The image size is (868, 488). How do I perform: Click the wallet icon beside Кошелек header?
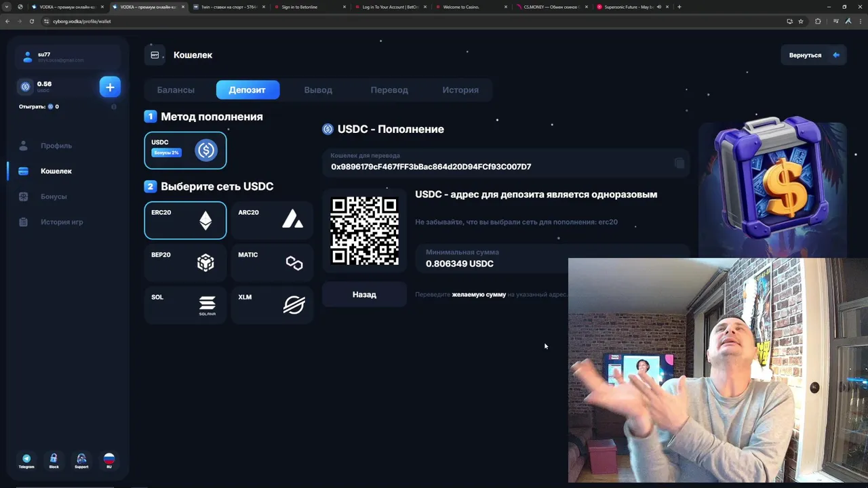coord(155,55)
